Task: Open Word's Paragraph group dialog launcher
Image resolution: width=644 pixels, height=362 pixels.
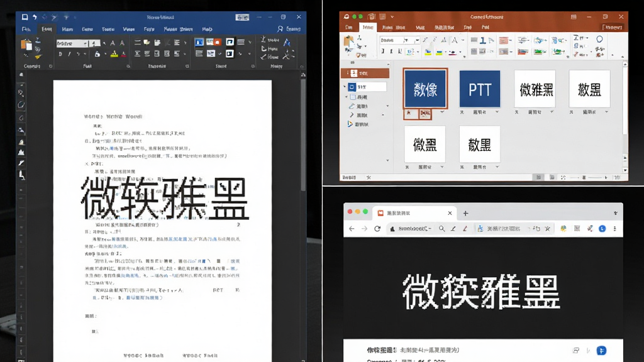Action: pos(187,66)
